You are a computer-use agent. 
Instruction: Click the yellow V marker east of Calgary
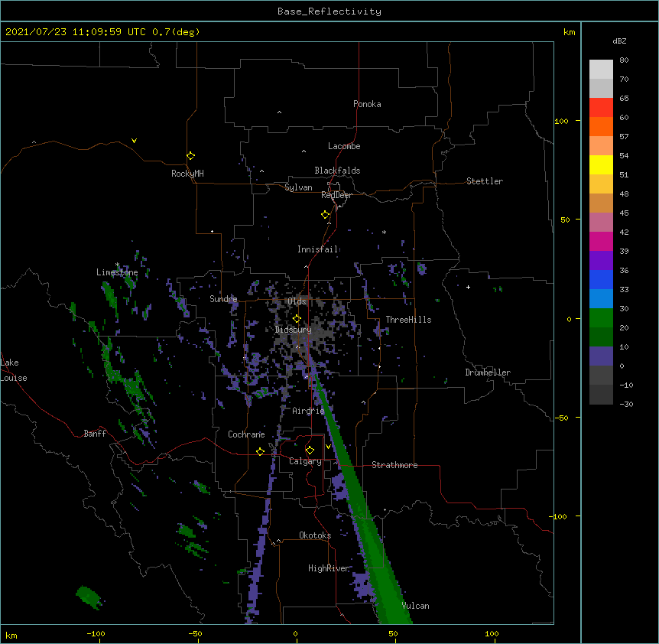coord(328,447)
